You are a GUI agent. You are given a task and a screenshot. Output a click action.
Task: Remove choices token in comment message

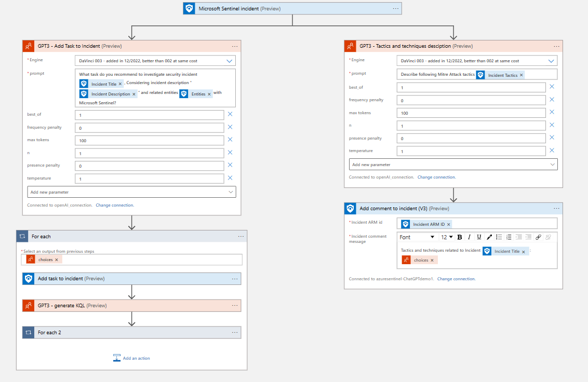[x=432, y=260]
